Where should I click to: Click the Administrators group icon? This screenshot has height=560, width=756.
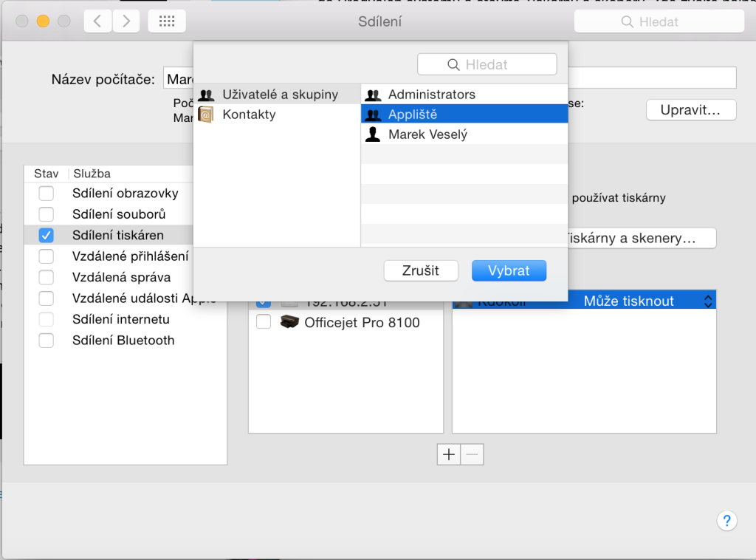coord(373,95)
